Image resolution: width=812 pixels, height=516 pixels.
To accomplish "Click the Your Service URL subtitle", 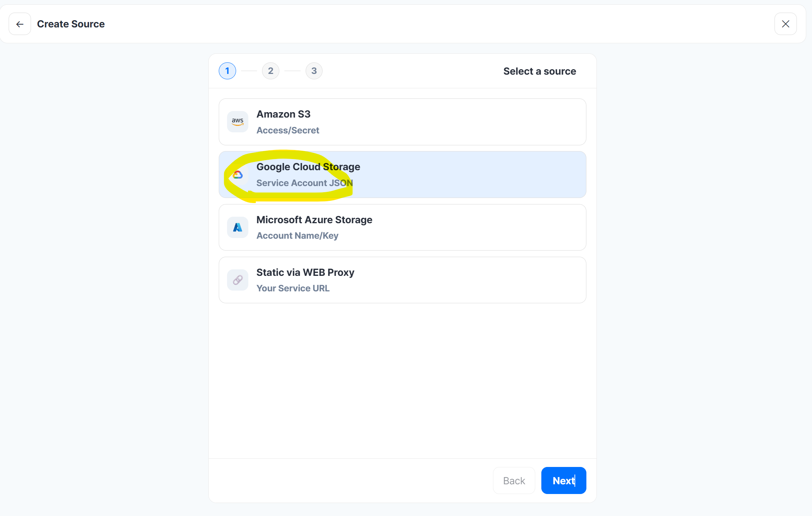I will 293,288.
